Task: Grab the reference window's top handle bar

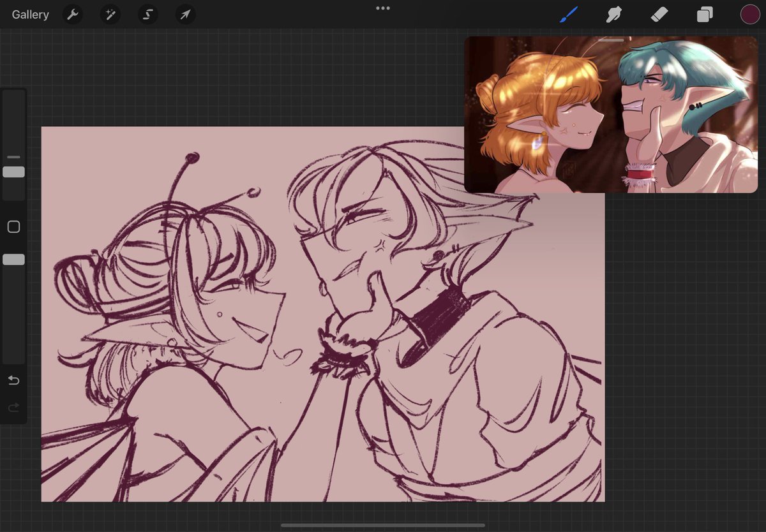Action: [611, 40]
